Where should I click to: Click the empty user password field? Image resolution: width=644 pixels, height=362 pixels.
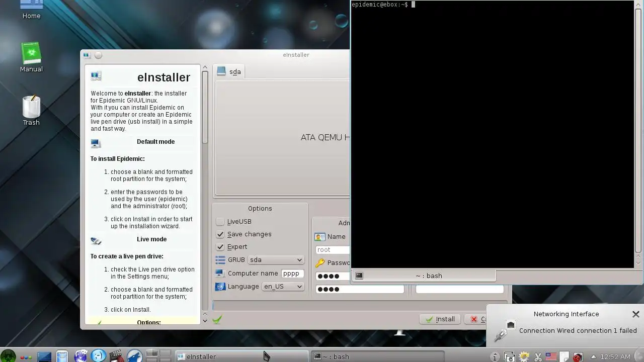459,289
